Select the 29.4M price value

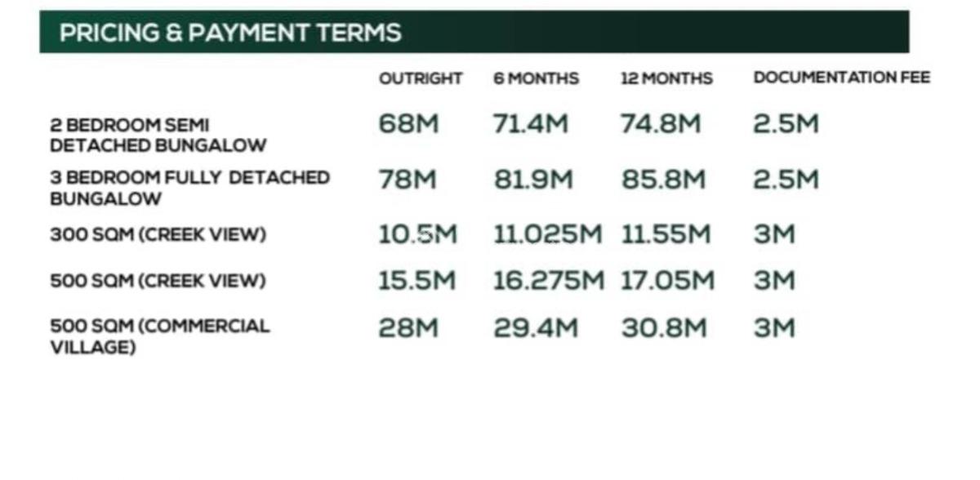coord(535,328)
